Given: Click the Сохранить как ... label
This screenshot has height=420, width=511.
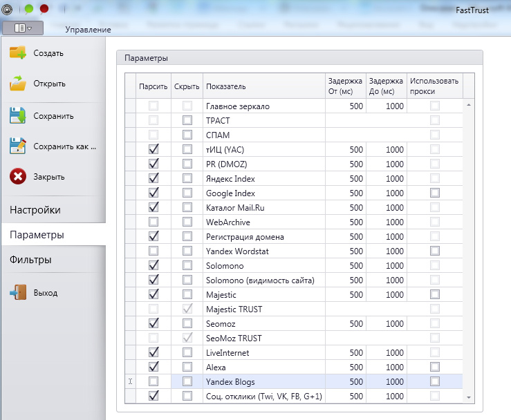Looking at the screenshot, I should (65, 146).
